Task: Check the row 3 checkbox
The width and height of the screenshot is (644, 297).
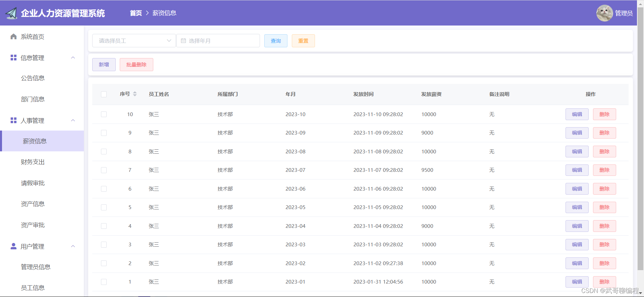Action: (104, 245)
